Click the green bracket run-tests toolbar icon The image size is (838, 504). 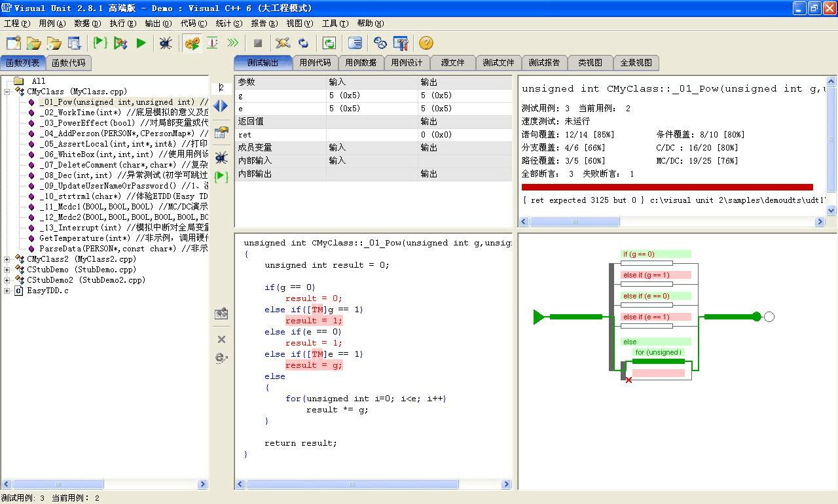pyautogui.click(x=100, y=43)
